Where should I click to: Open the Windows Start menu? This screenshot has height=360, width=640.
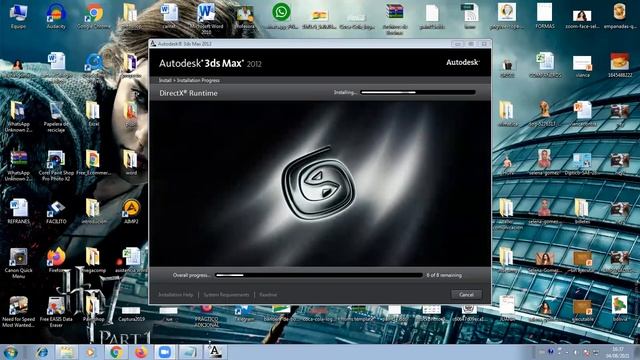tap(10, 352)
